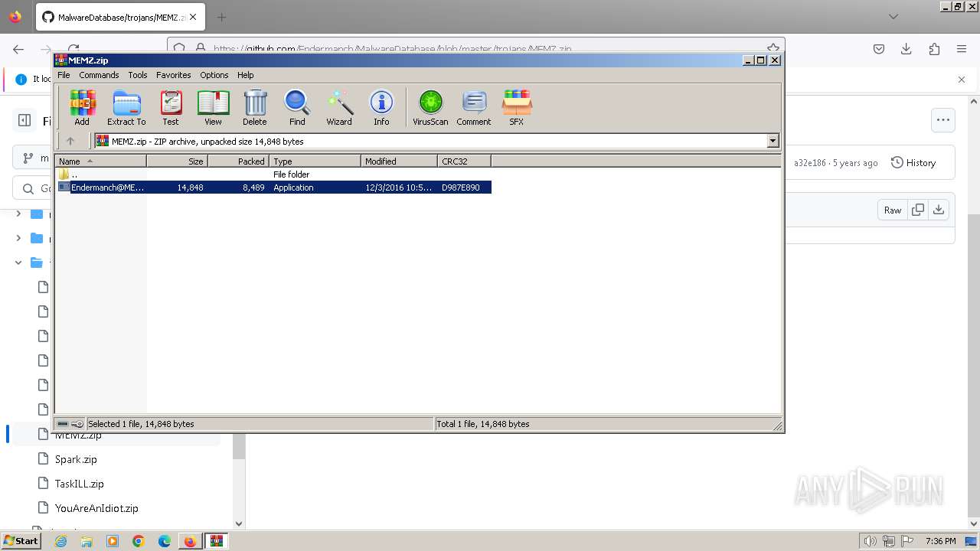Viewport: 980px width, 551px height.
Task: Open Firefox extensions menu
Action: click(934, 49)
